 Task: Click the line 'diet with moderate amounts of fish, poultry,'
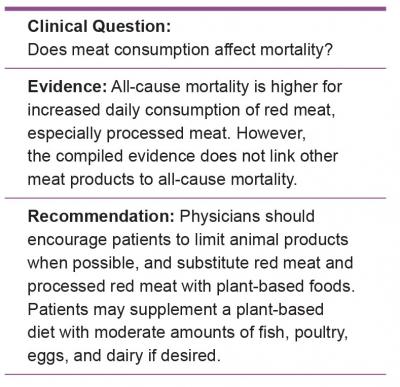click(188, 333)
